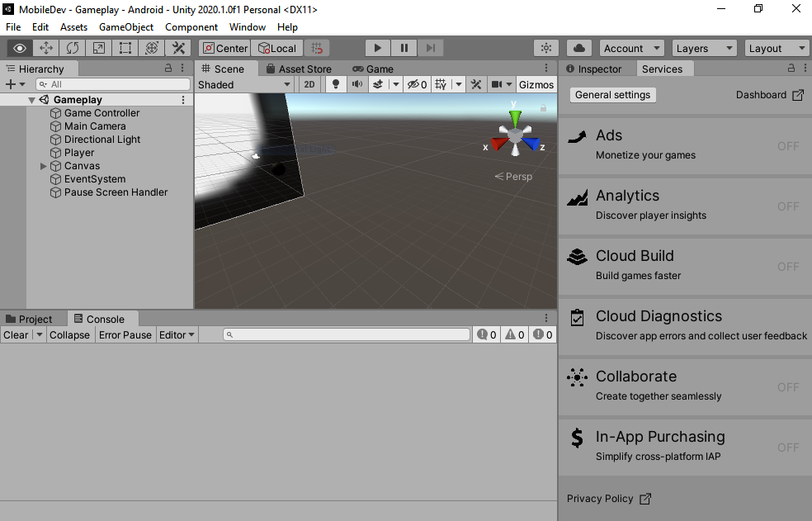Select the Hand (view) tool
This screenshot has width=812, height=521.
pyautogui.click(x=20, y=48)
